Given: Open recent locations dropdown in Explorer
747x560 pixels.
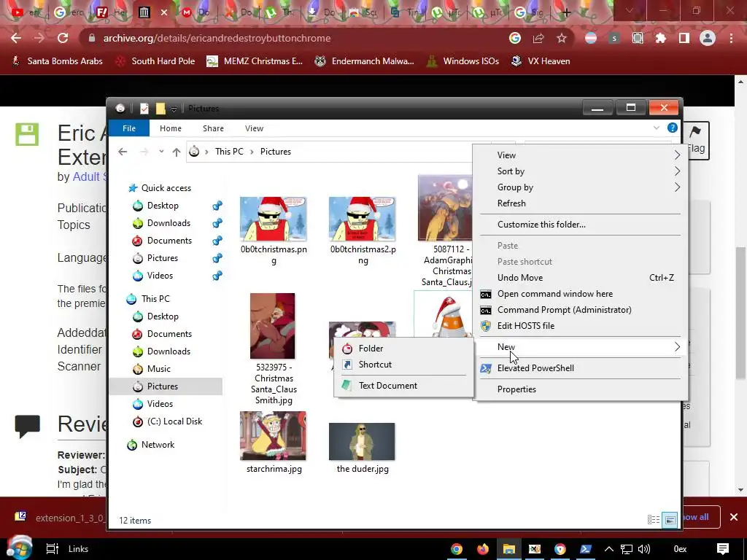Looking at the screenshot, I should (161, 152).
